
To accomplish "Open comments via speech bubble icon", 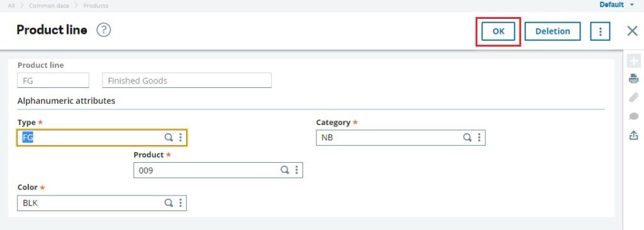I will tap(634, 116).
